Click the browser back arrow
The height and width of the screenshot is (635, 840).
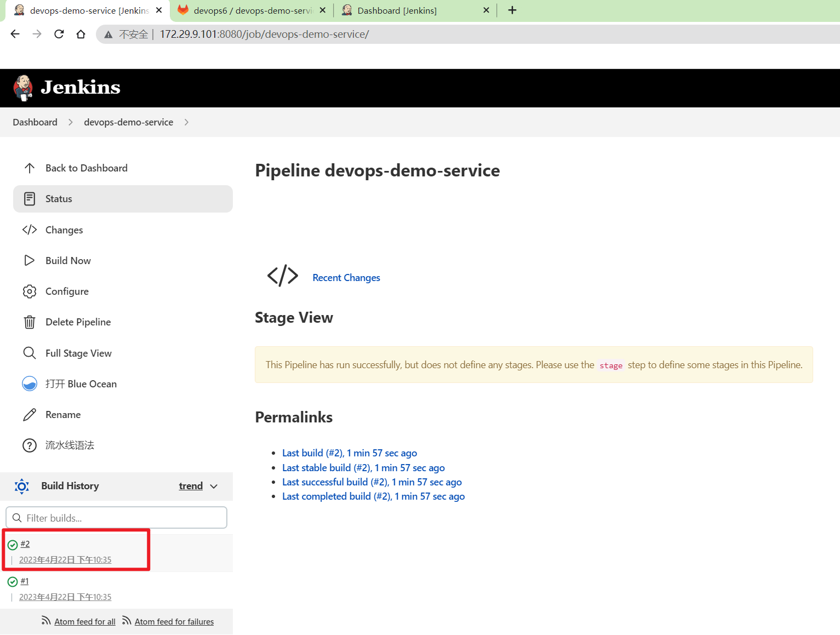15,34
